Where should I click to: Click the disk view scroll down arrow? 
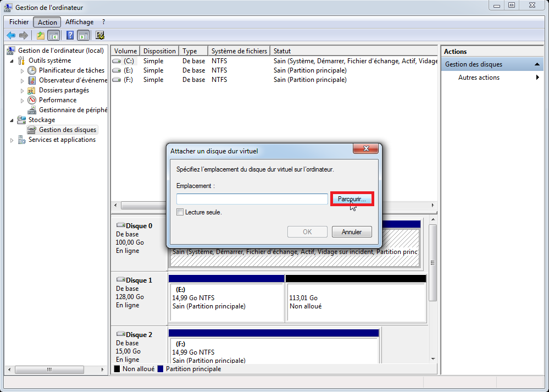coord(433,358)
